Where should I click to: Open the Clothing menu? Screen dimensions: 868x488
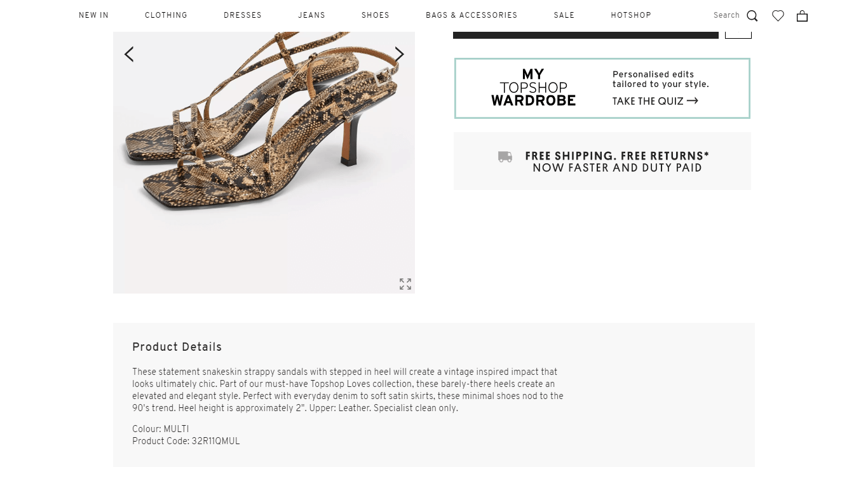click(x=166, y=15)
